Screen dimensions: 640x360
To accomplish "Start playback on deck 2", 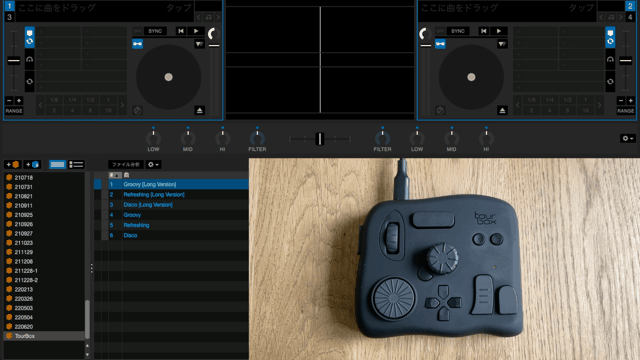I will click(499, 31).
